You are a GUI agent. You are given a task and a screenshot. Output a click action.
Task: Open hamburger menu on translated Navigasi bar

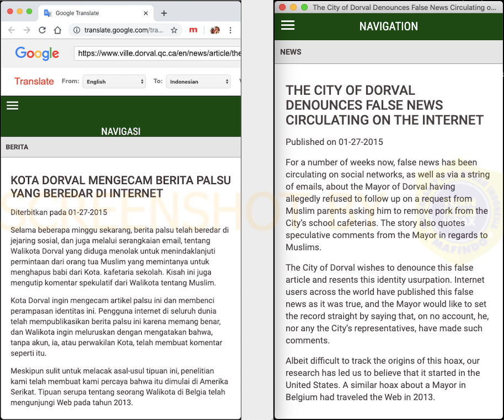pyautogui.click(x=13, y=106)
